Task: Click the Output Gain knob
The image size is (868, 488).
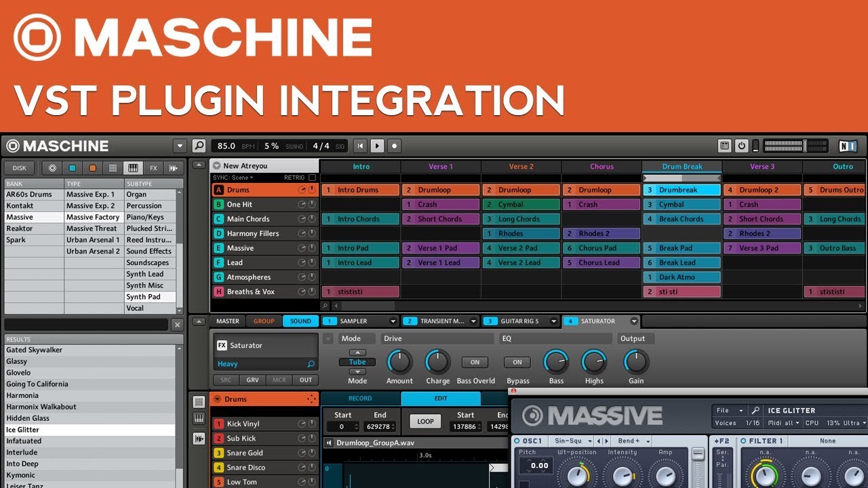Action: (x=635, y=362)
